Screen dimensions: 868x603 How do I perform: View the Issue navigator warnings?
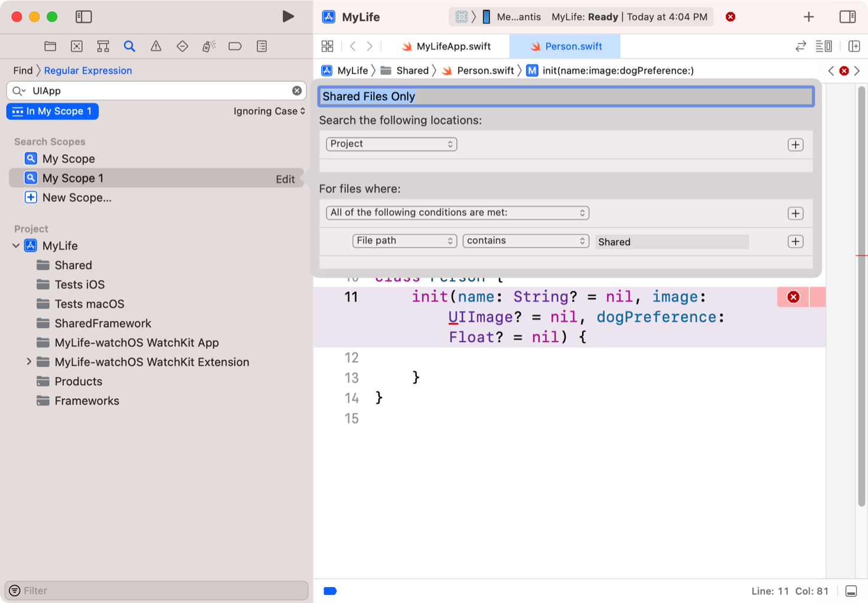point(155,46)
